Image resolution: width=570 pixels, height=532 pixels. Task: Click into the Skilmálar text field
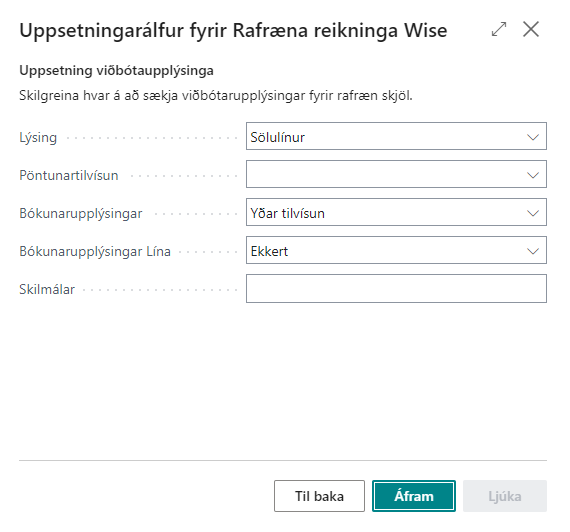pyautogui.click(x=396, y=289)
